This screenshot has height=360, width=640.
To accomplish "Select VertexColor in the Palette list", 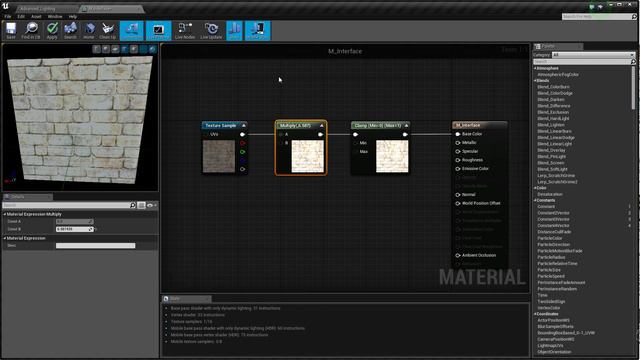I will pos(549,308).
